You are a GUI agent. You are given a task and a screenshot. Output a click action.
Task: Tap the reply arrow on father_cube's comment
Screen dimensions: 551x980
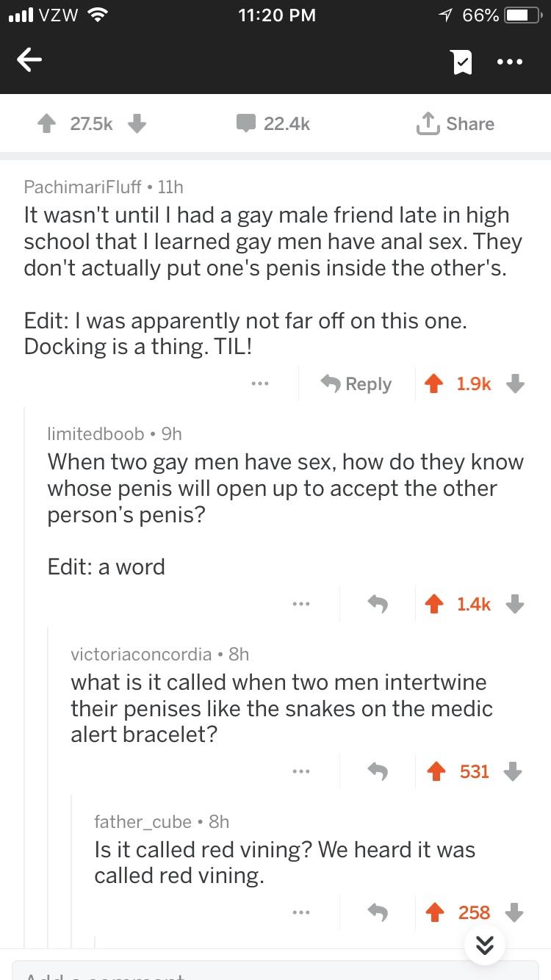[x=376, y=912]
